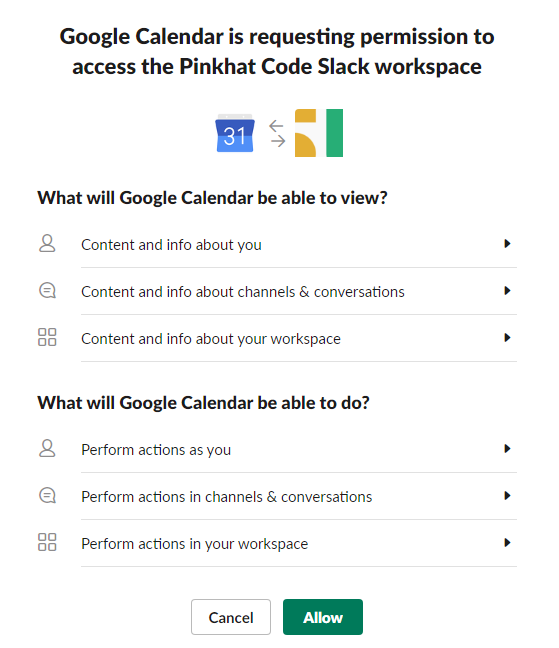This screenshot has width=559, height=648.
Task: Click grid icon beside Perform actions in your workspace
Action: (47, 542)
